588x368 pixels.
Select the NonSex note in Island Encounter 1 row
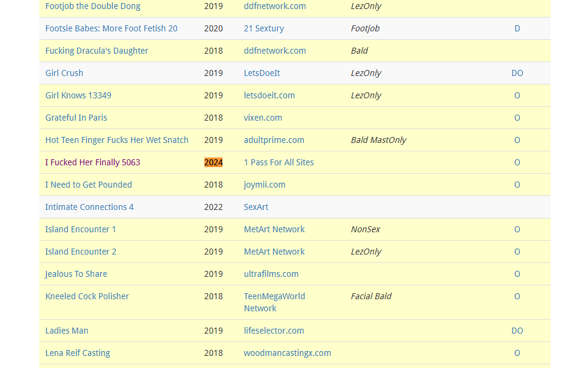365,229
